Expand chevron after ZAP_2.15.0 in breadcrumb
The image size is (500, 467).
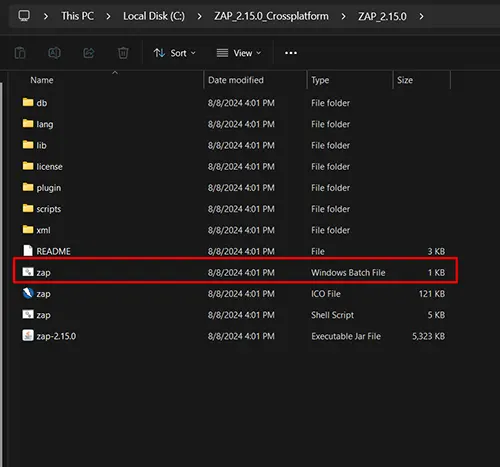click(x=421, y=16)
